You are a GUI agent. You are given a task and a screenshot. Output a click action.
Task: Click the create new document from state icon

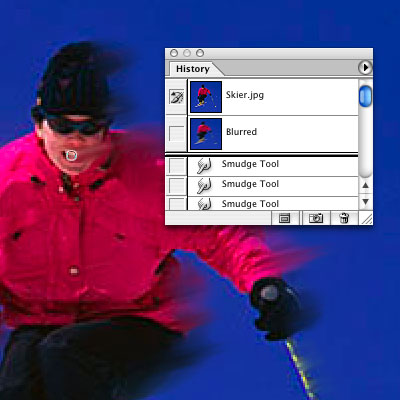coord(284,218)
